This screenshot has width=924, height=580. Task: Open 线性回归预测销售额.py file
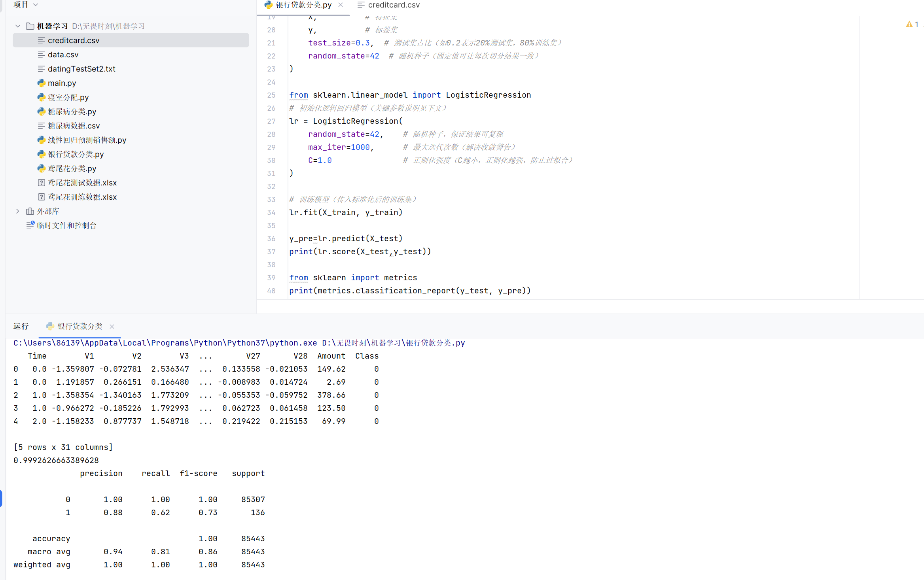pyautogui.click(x=87, y=140)
